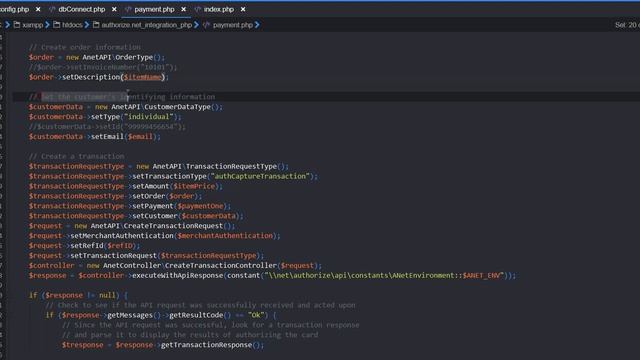Image resolution: width=640 pixels, height=360 pixels.
Task: Click the $itemPrice variable in setAmount
Action: click(x=194, y=186)
